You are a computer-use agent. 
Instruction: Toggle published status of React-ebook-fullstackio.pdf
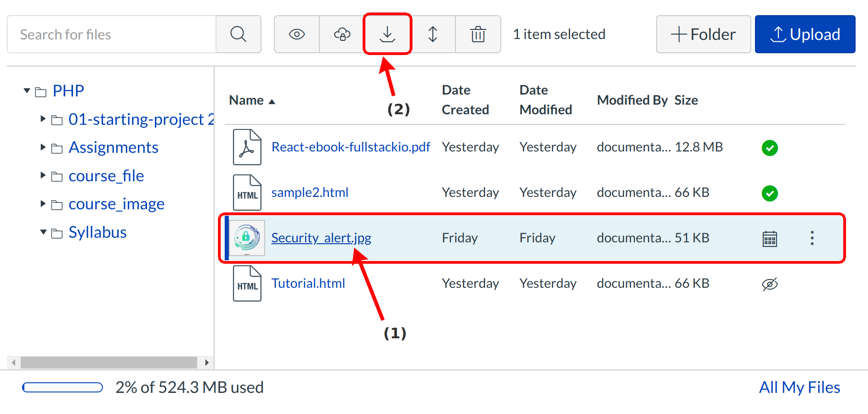pyautogui.click(x=770, y=148)
